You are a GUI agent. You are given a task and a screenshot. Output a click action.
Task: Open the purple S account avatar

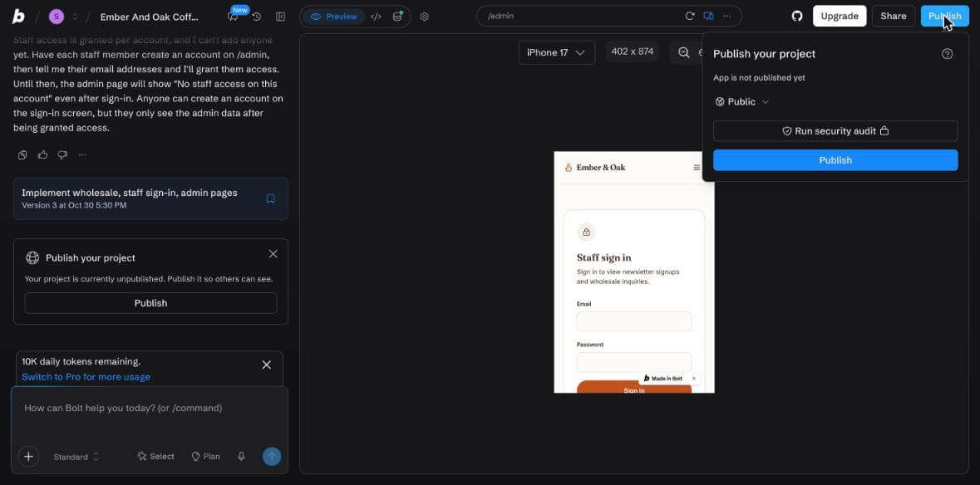57,17
